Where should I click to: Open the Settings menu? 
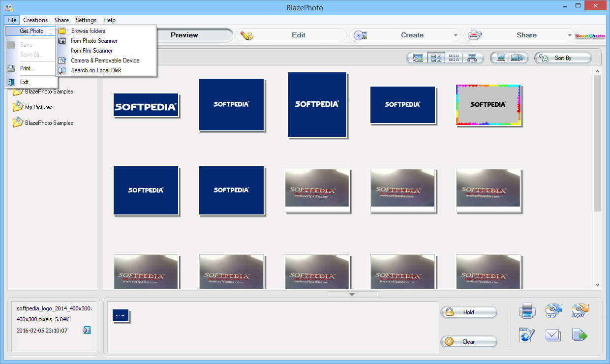click(x=86, y=20)
